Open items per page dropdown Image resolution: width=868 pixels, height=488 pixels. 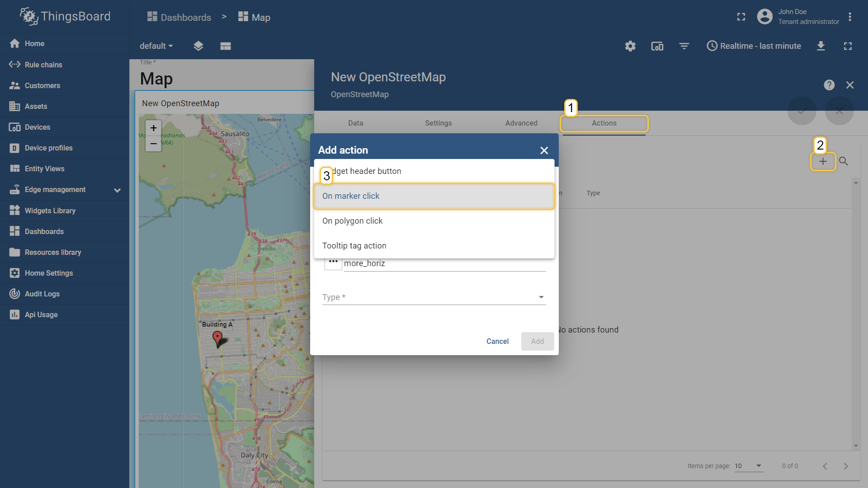(x=749, y=466)
